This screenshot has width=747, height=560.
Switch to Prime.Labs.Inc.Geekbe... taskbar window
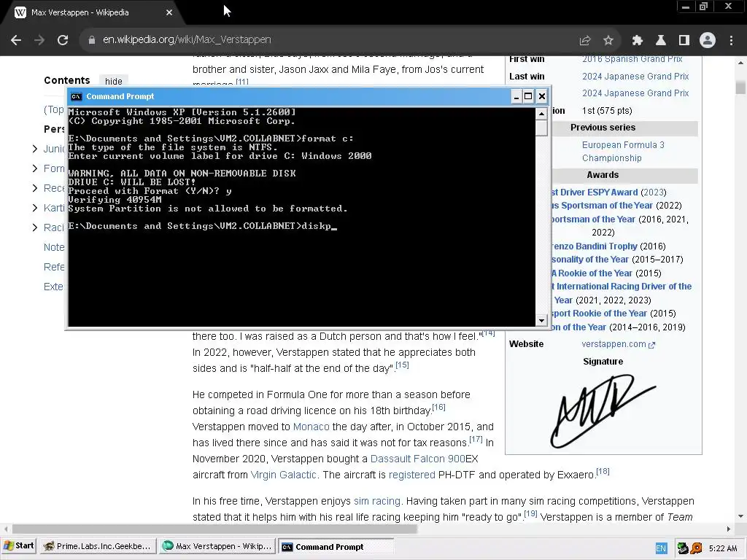(98, 547)
